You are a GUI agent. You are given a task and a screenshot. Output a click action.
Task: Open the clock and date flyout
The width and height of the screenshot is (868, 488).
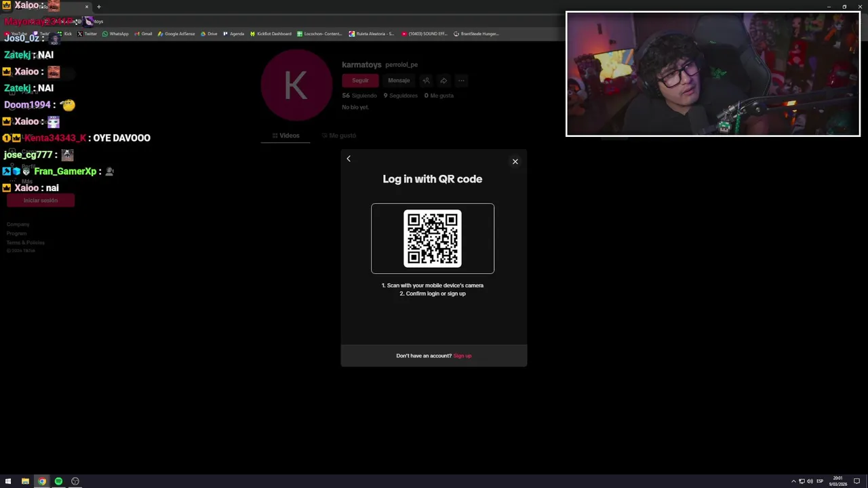(x=838, y=481)
